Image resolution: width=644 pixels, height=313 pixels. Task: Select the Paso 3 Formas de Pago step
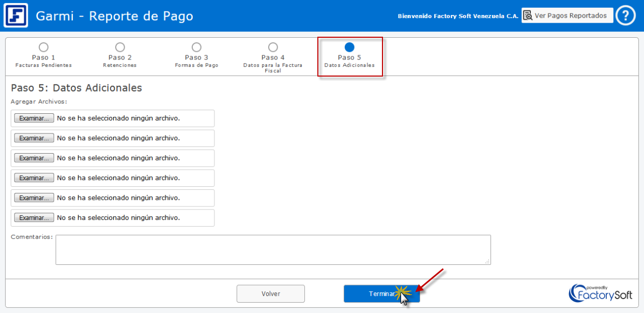(x=196, y=48)
